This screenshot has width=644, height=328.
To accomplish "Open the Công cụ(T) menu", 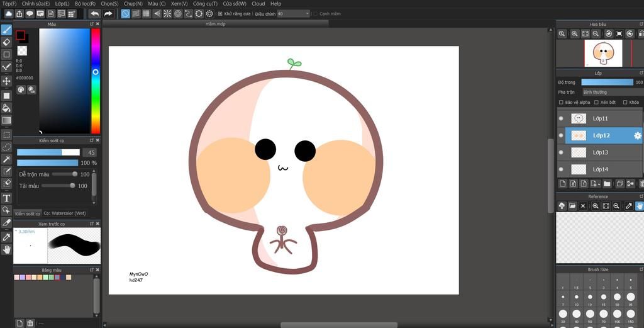I will (205, 4).
